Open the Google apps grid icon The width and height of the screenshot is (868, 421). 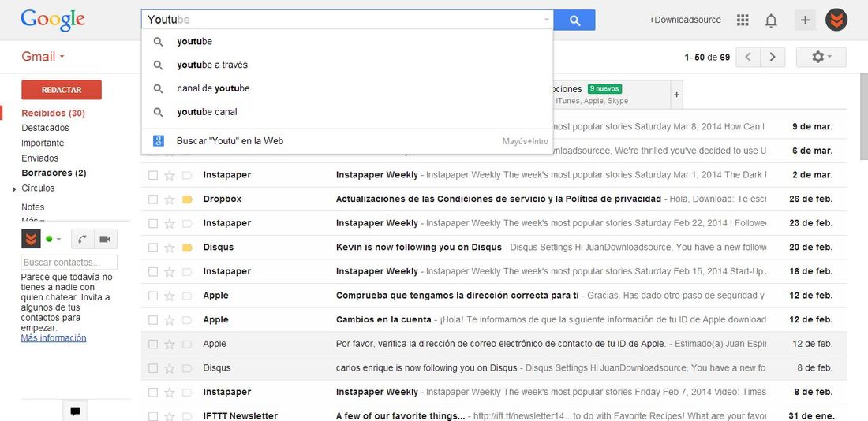pyautogui.click(x=743, y=20)
